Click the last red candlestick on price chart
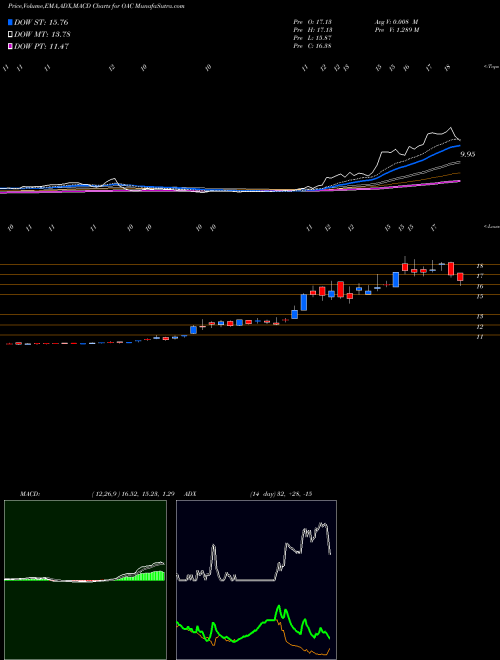500x660 pixels. [460, 277]
